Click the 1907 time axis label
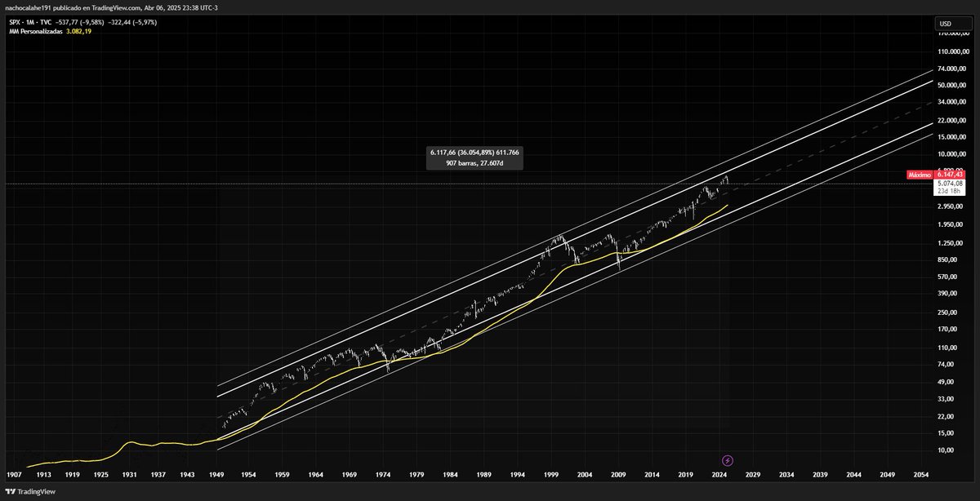Screen dimensions: 980x501 point(13,474)
